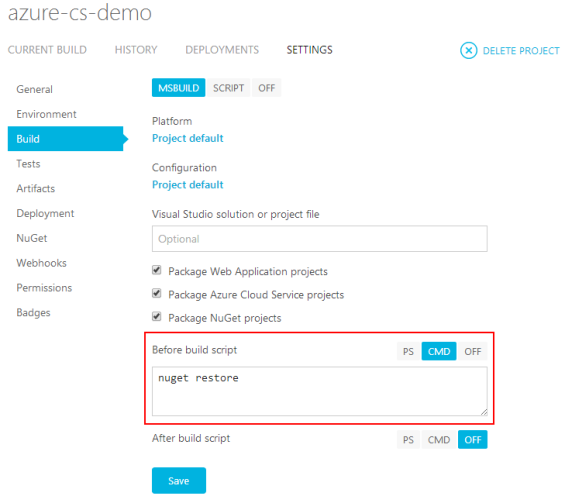Screen dimensions: 565x503
Task: Toggle Package Web Application projects checkbox
Action: pos(156,270)
